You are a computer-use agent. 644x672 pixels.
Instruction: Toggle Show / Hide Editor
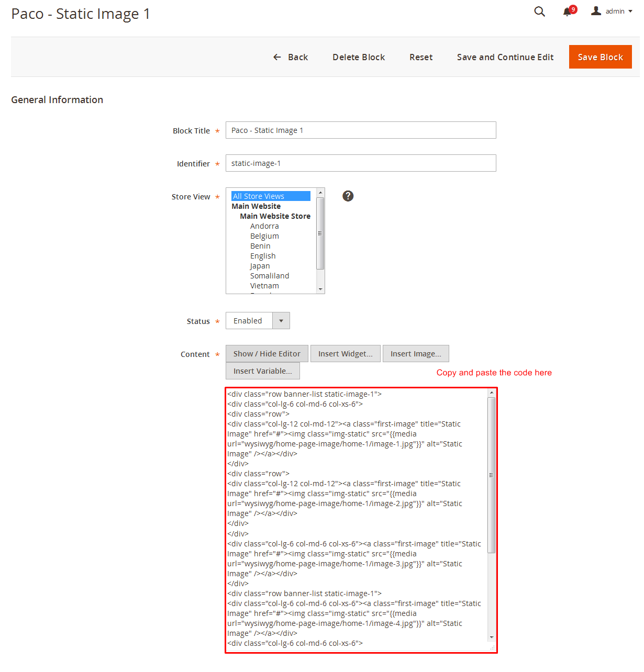(x=267, y=354)
